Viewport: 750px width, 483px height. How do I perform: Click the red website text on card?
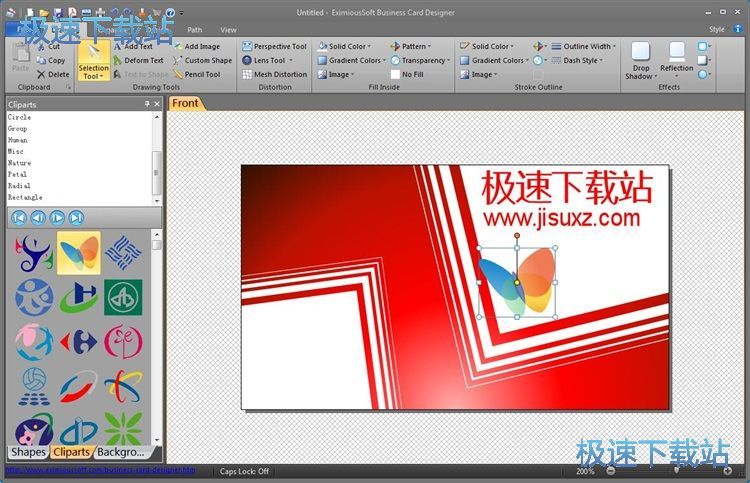[562, 218]
